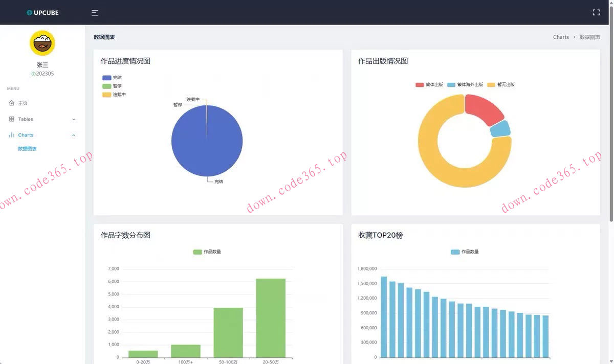Toggle 作品数量 legend in word-count chart
Viewport: 614px width, 364px height.
(x=207, y=252)
